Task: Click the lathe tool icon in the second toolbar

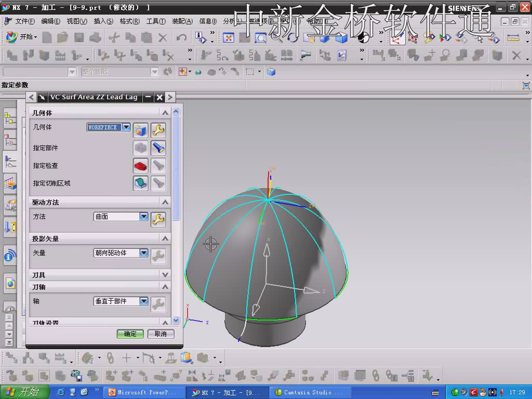Action: [306, 55]
